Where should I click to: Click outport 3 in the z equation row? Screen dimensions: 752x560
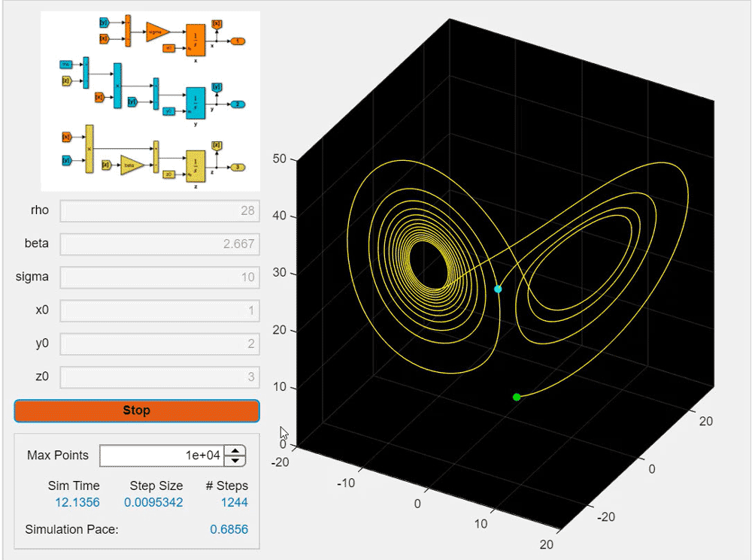click(x=237, y=167)
